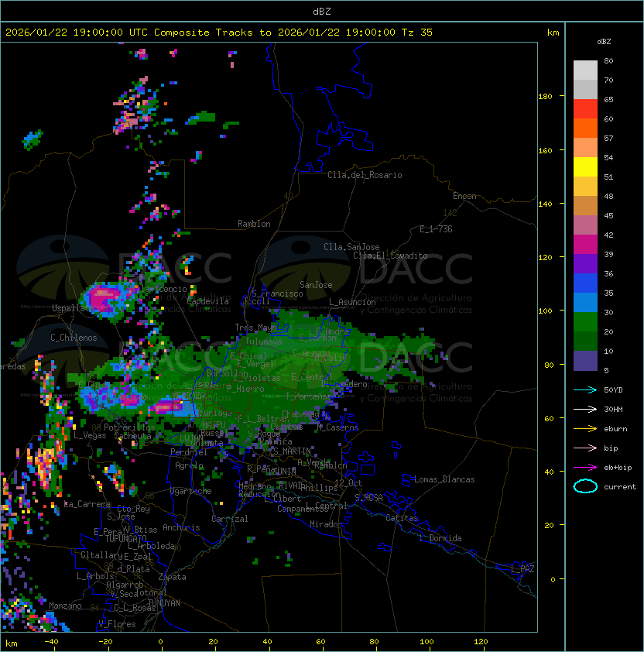Click the 'Mirador' place label
This screenshot has width=644, height=652.
click(326, 524)
